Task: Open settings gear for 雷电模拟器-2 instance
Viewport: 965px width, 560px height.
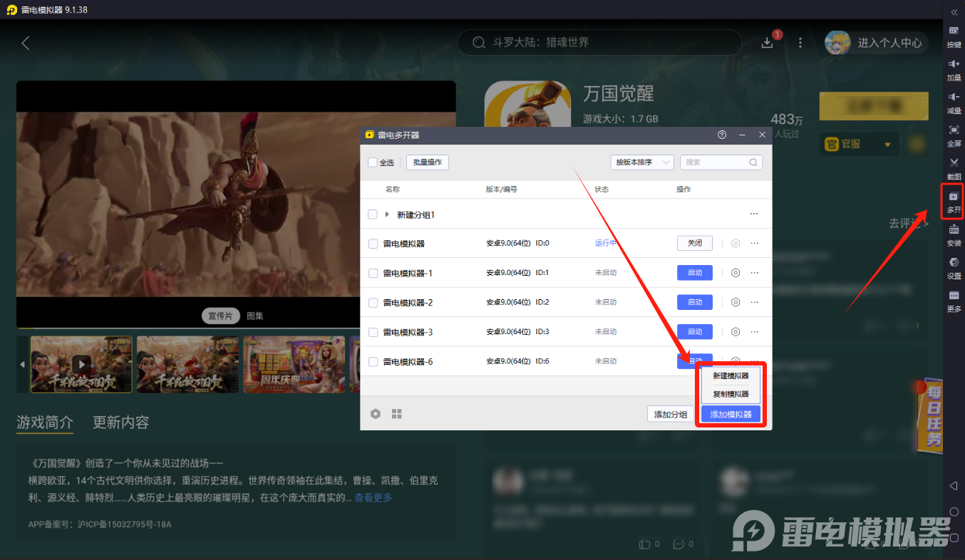Action: point(735,301)
